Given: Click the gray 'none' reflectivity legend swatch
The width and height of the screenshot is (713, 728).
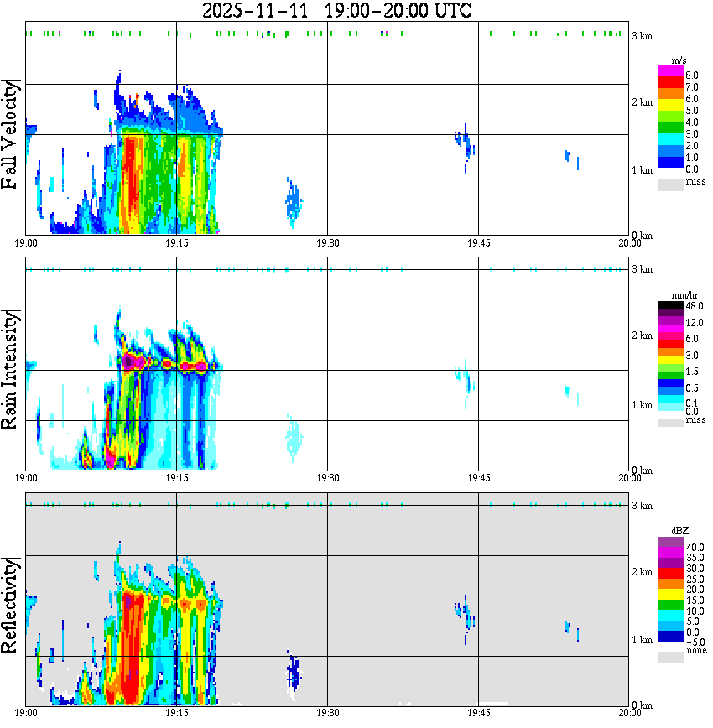Looking at the screenshot, I should 670,657.
